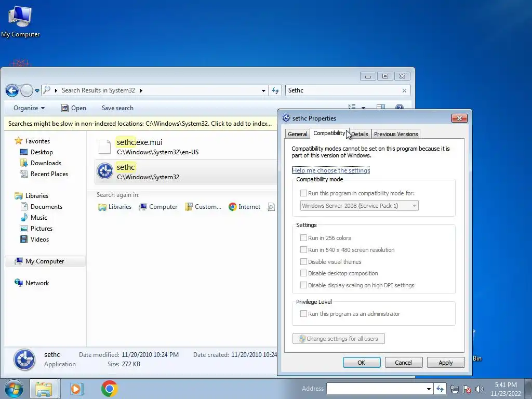Open the recent pages dropdown arrow

(37, 90)
